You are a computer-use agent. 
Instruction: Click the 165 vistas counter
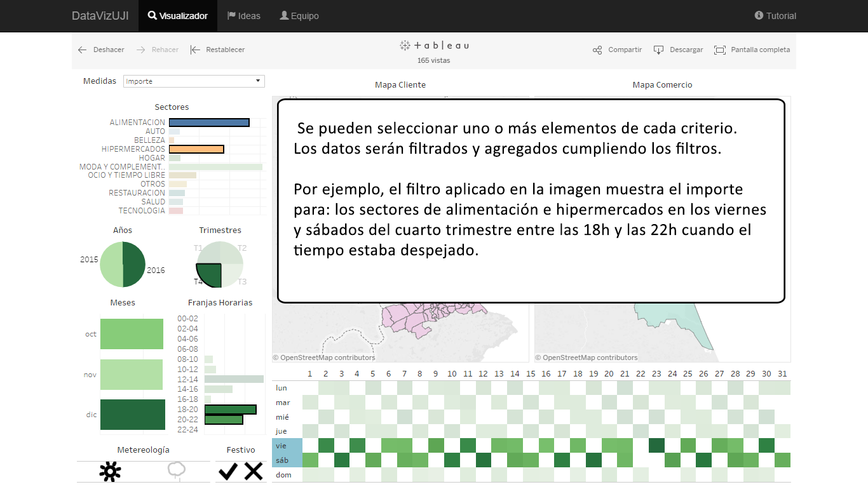click(433, 60)
